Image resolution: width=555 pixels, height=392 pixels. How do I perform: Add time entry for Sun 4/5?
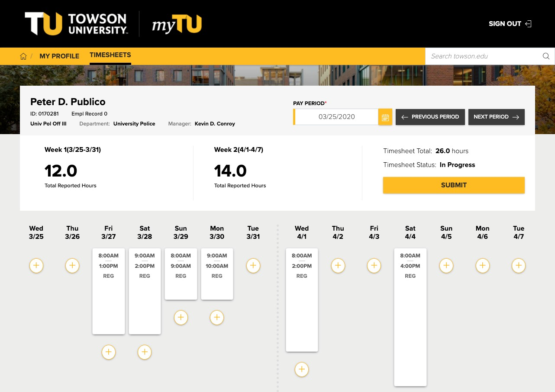tap(446, 266)
